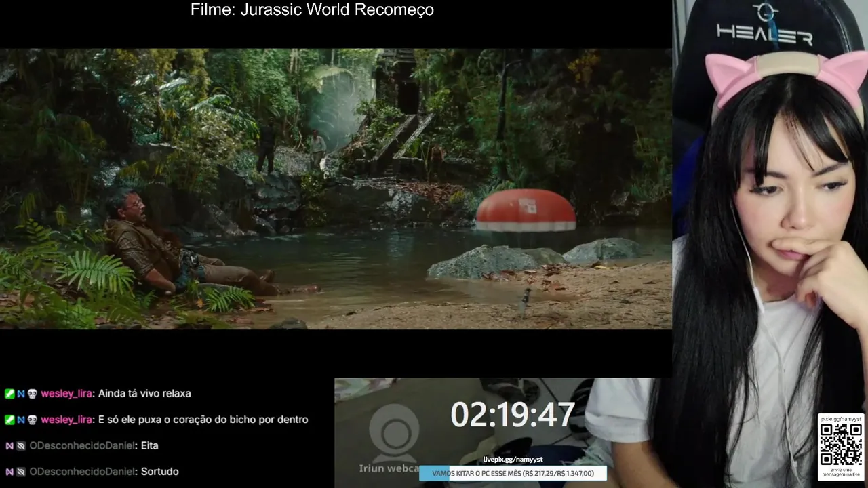Click the green badge on the 'coração do bicho' message
This screenshot has height=488, width=868.
[9, 420]
